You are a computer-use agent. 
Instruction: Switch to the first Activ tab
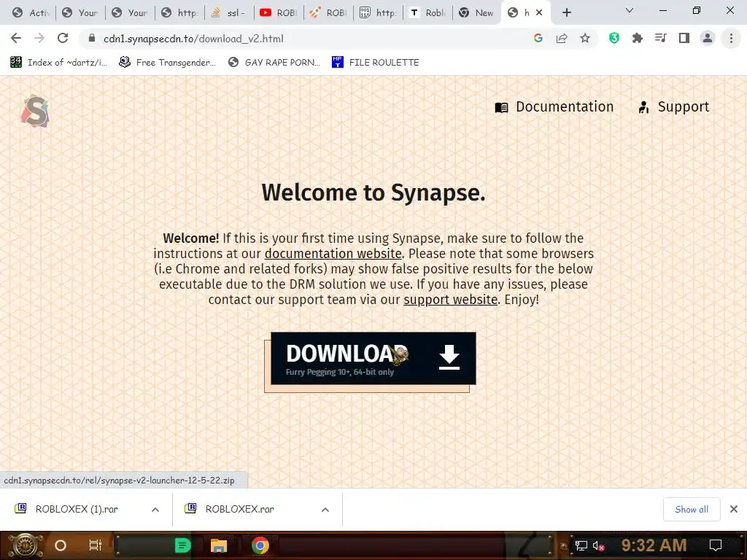click(31, 13)
